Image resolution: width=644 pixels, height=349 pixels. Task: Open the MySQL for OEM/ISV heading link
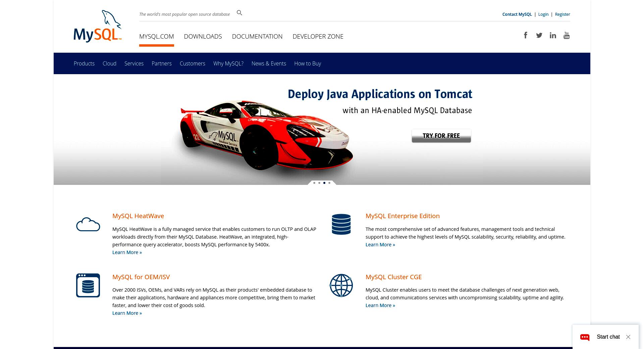click(x=141, y=277)
